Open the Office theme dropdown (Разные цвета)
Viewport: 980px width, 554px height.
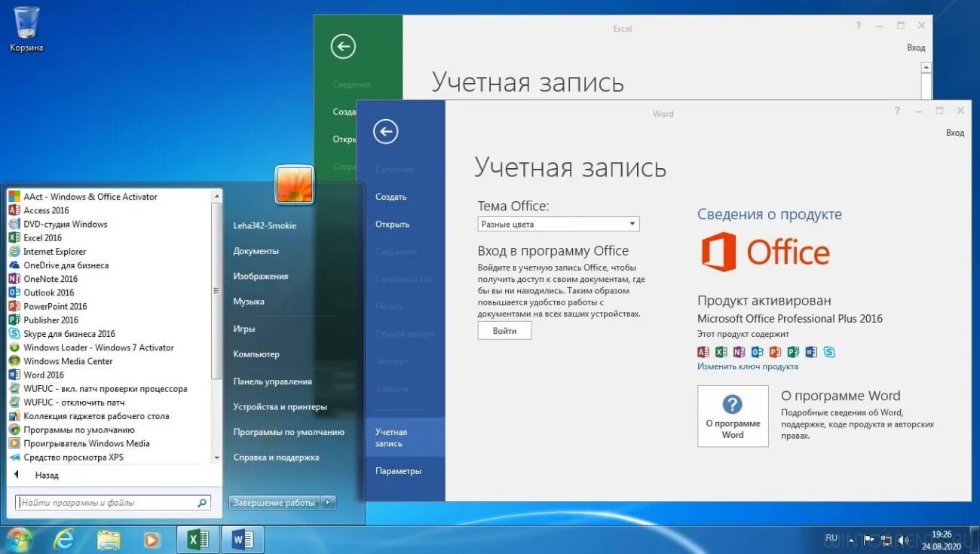(x=559, y=224)
